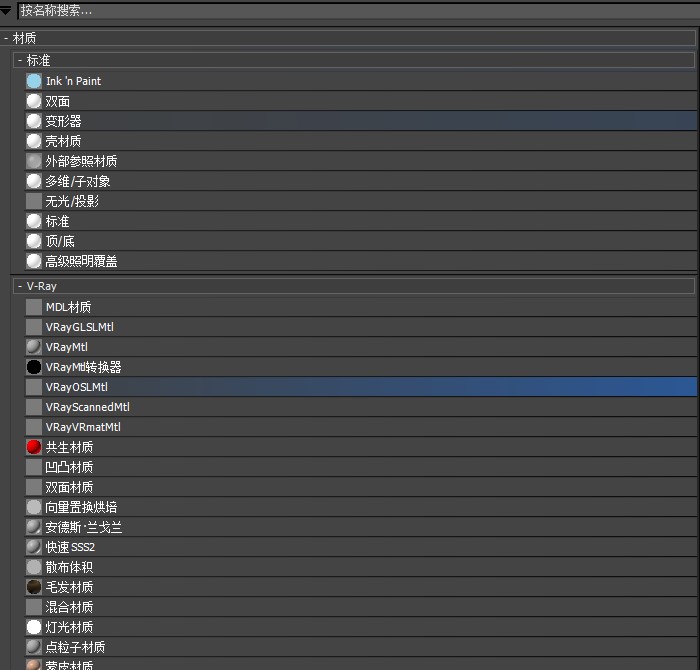Click the 壳材质 sphere icon
700x670 pixels.
(33, 141)
